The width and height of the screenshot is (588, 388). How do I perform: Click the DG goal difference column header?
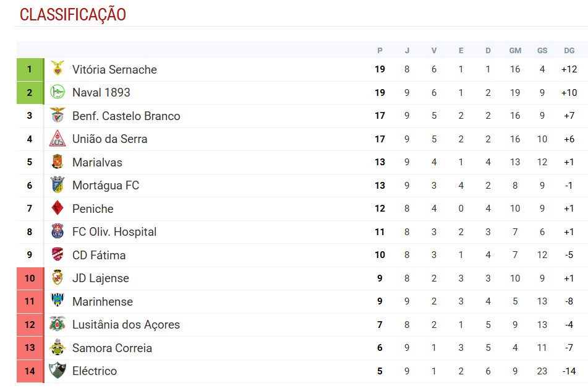tap(569, 51)
